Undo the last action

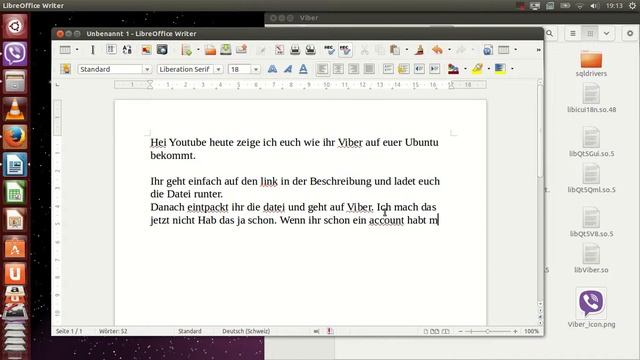[x=437, y=50]
